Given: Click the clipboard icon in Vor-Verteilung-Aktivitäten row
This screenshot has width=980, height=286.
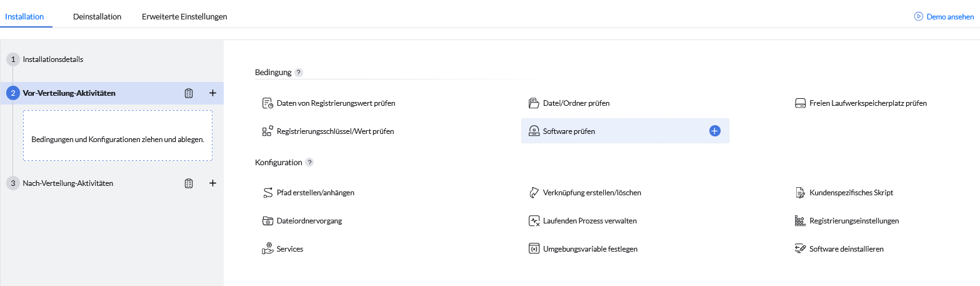Looking at the screenshot, I should coord(189,93).
